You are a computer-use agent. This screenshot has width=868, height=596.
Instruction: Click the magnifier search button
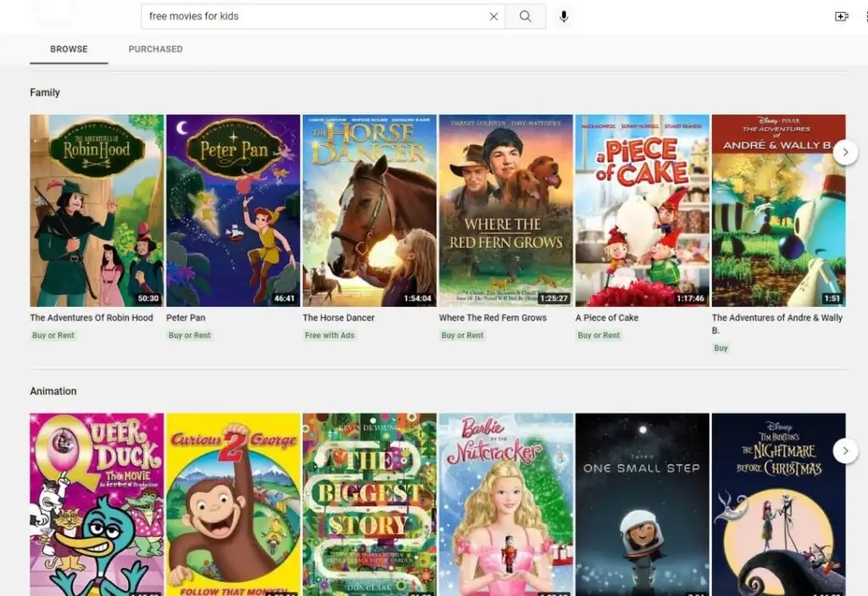point(526,17)
